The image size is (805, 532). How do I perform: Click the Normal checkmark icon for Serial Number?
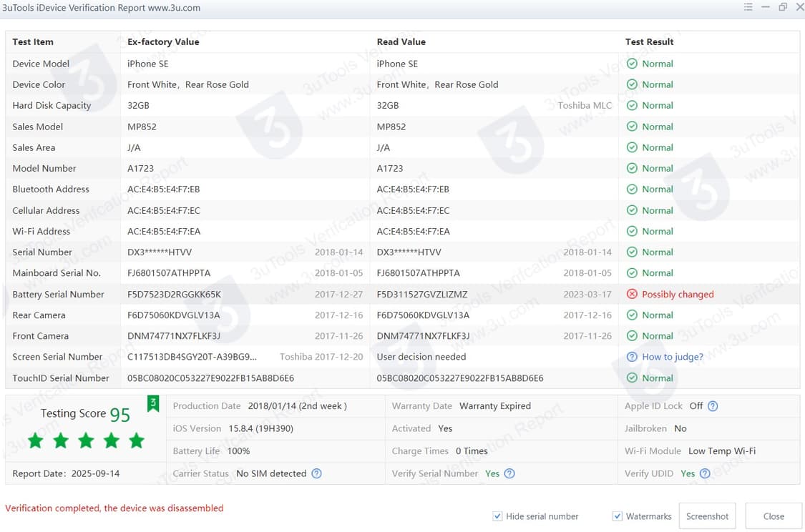[632, 252]
